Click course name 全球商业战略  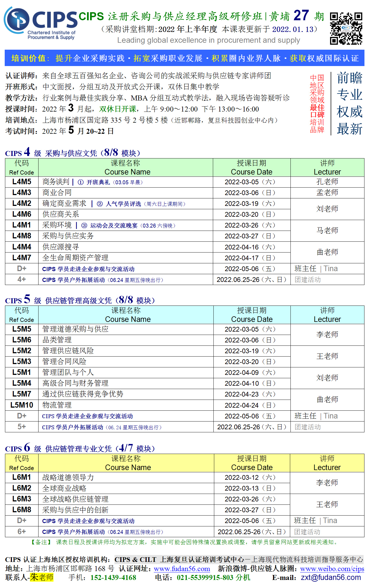click(x=64, y=488)
